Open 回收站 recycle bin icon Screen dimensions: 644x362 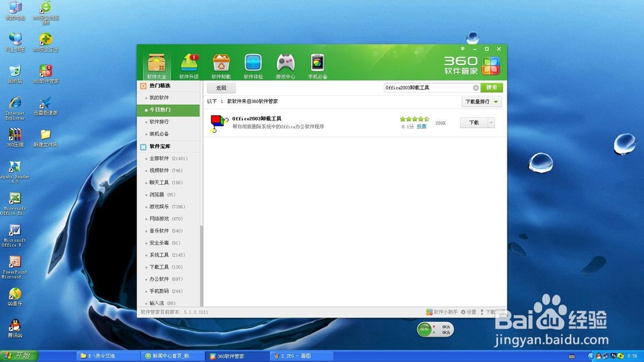[x=15, y=74]
